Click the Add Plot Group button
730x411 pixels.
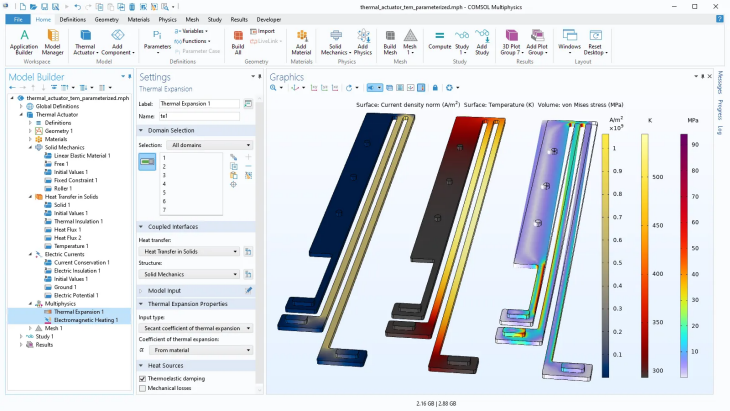537,42
